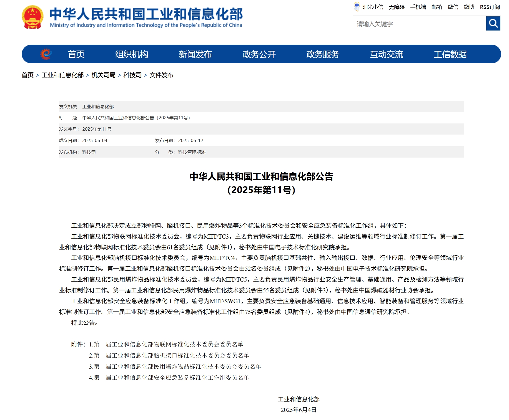The width and height of the screenshot is (509, 420).
Task: Click the magnifier search button
Action: coord(493,24)
